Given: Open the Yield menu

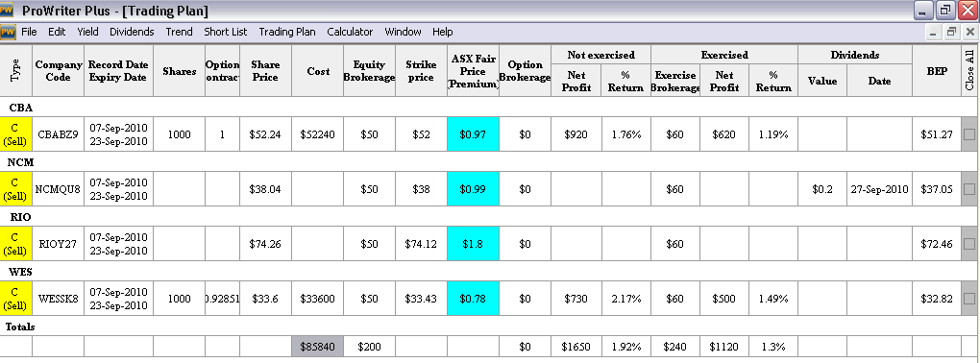Looking at the screenshot, I should tap(87, 32).
